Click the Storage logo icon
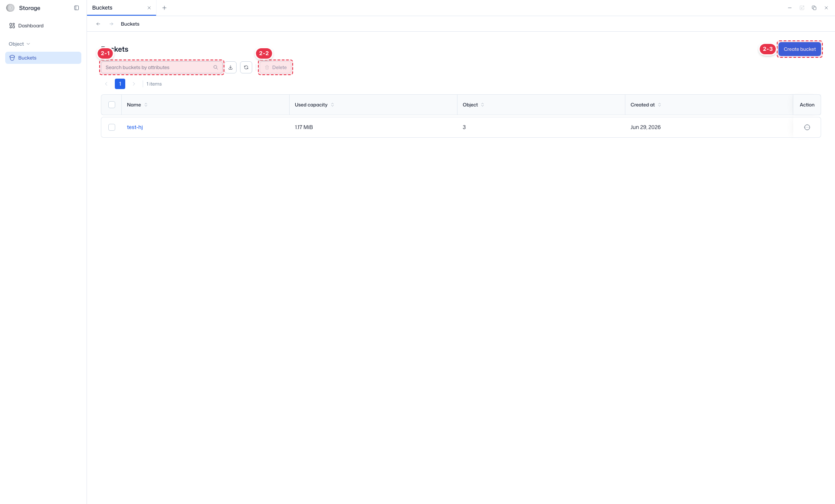Image resolution: width=835 pixels, height=504 pixels. [10, 8]
